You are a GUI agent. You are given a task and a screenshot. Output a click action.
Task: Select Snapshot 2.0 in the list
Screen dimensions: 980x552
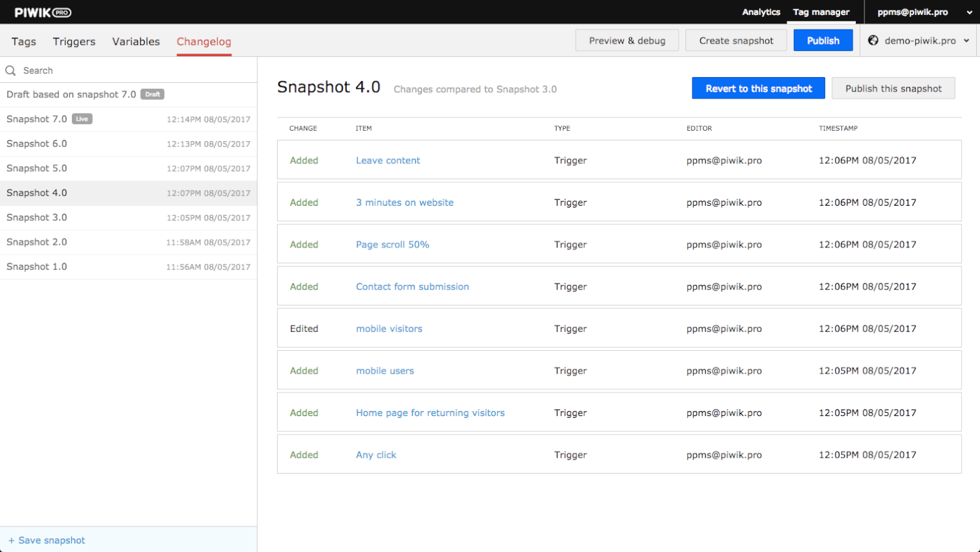[x=128, y=242]
